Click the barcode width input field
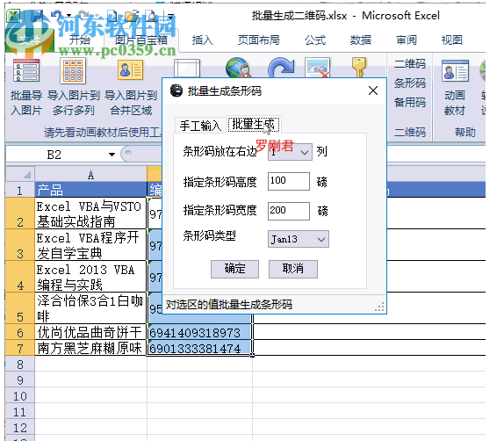The image size is (504, 441). (289, 211)
